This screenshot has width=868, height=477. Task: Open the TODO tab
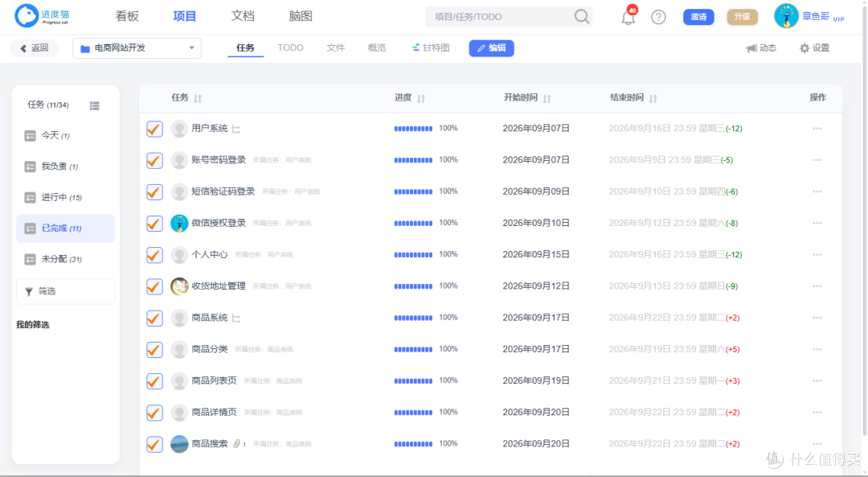tap(291, 47)
